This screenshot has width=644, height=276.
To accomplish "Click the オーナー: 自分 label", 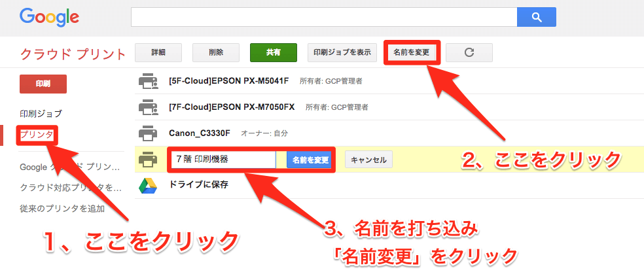I will (x=264, y=133).
